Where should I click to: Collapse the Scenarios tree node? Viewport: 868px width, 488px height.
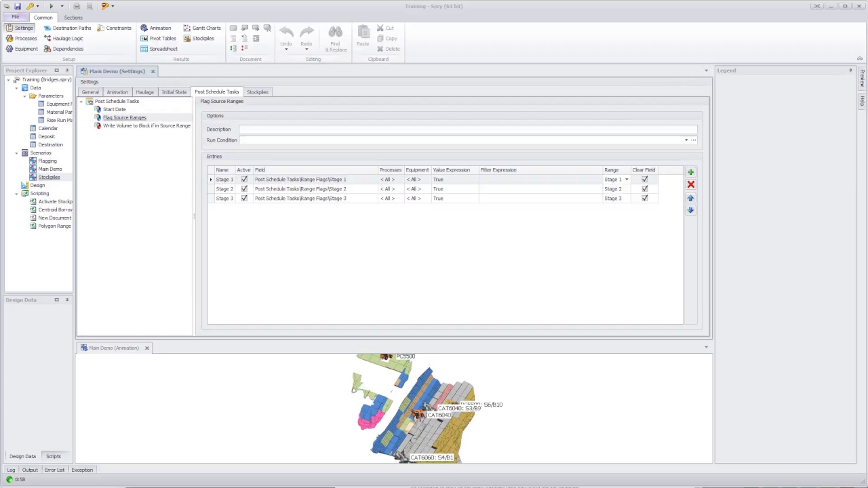(17, 152)
